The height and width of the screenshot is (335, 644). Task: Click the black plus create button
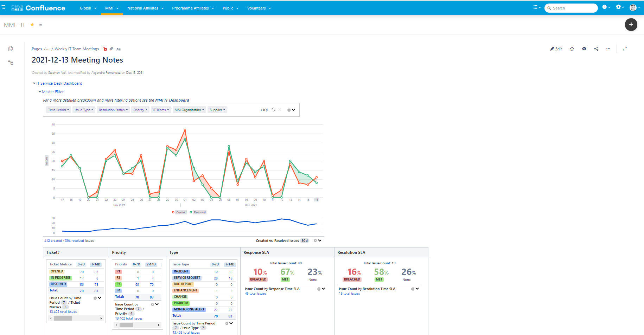(x=631, y=25)
